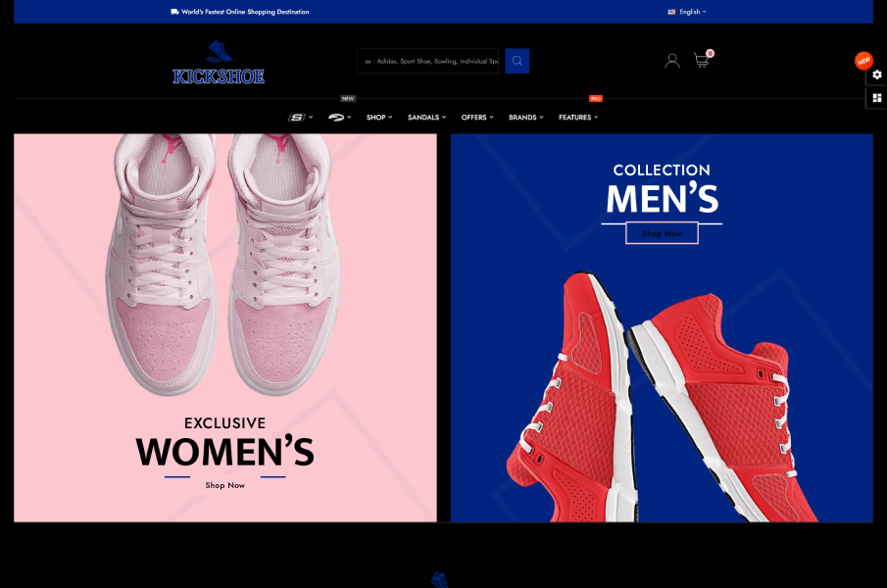This screenshot has height=588, width=887.
Task: Open the user account icon
Action: tap(671, 61)
